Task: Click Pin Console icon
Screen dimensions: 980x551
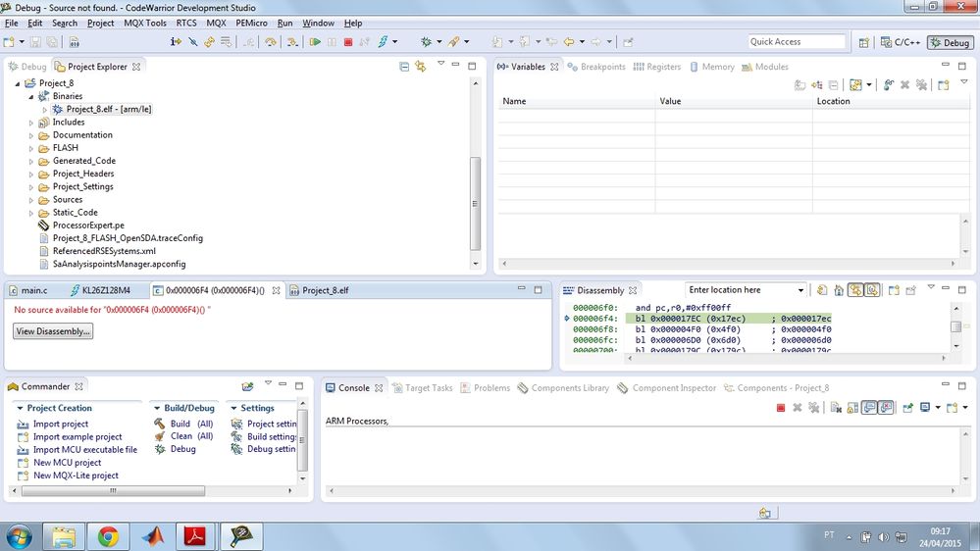Action: point(907,408)
